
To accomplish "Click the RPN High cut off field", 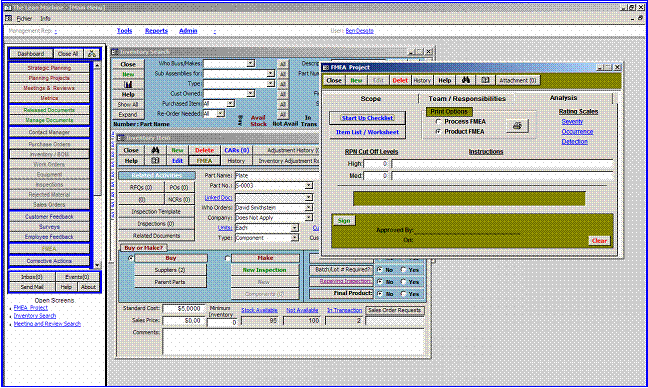I will pos(376,164).
